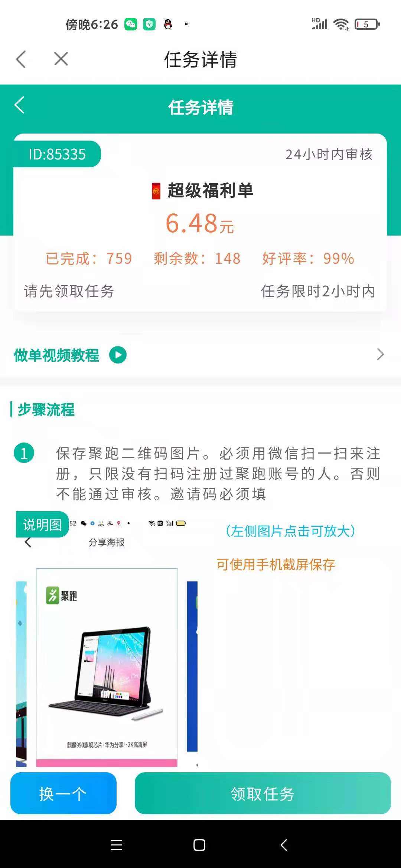The height and width of the screenshot is (868, 401).
Task: Close the page with the X icon
Action: 61,59
